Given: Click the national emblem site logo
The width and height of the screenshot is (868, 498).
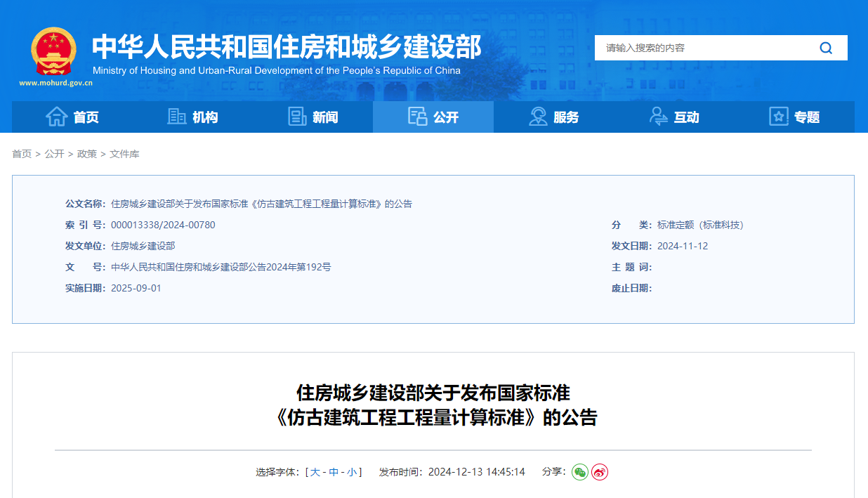Looking at the screenshot, I should [x=54, y=49].
